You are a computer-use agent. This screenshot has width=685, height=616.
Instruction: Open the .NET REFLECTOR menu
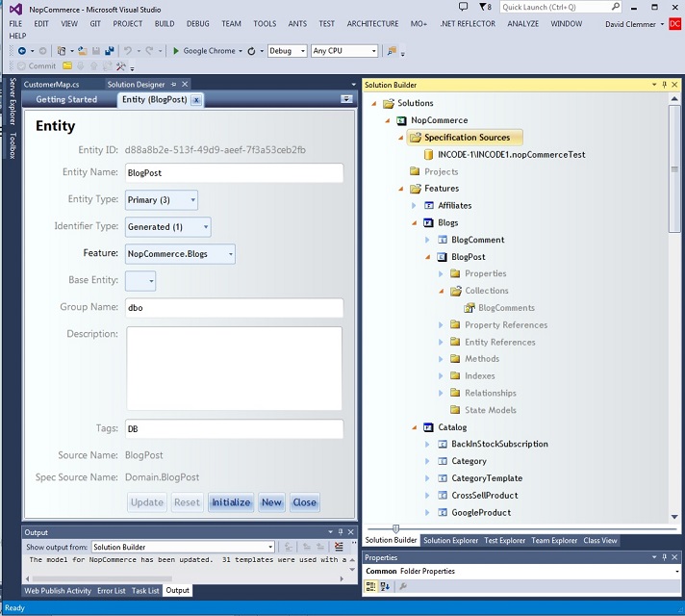pyautogui.click(x=468, y=24)
